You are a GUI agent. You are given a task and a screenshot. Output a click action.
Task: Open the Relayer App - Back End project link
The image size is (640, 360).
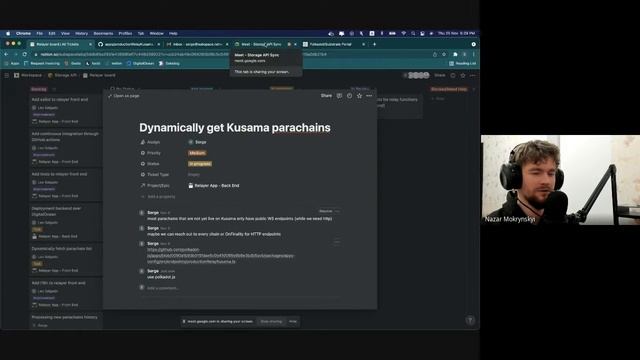coord(214,186)
